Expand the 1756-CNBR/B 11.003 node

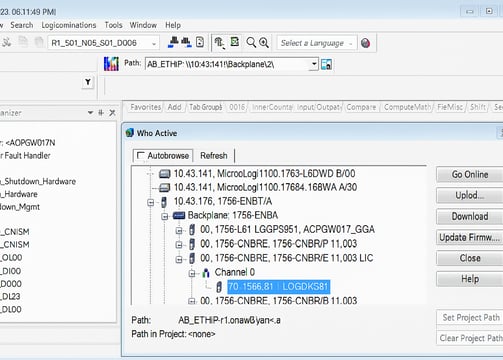192,301
